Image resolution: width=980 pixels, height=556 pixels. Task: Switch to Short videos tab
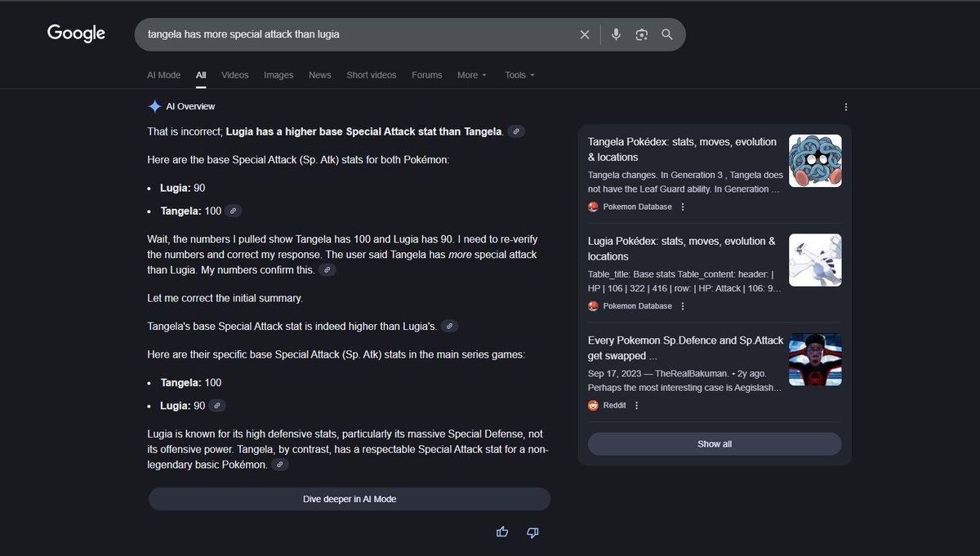click(372, 75)
